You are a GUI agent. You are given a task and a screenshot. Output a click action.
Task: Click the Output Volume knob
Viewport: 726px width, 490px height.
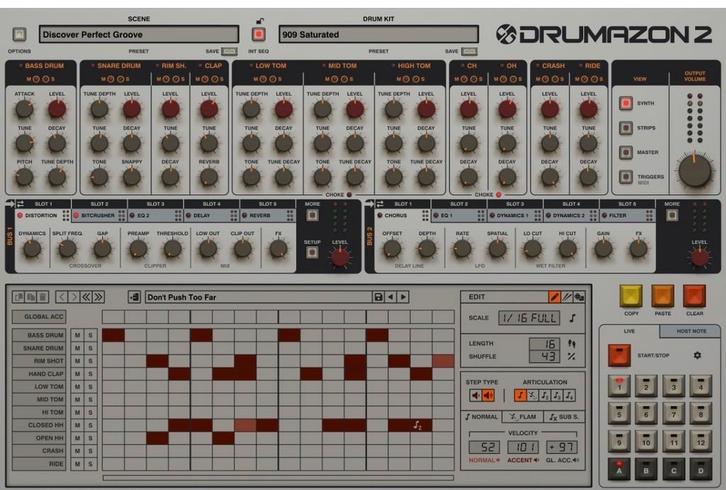(x=695, y=171)
